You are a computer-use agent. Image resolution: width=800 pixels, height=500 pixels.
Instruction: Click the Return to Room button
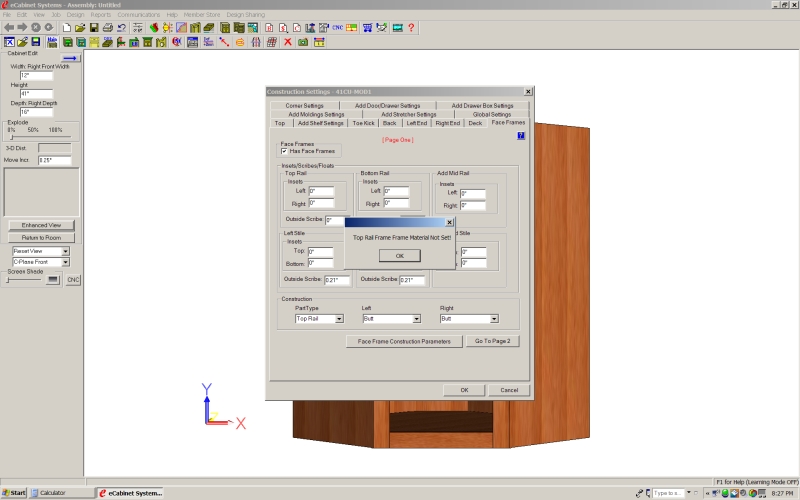41,238
